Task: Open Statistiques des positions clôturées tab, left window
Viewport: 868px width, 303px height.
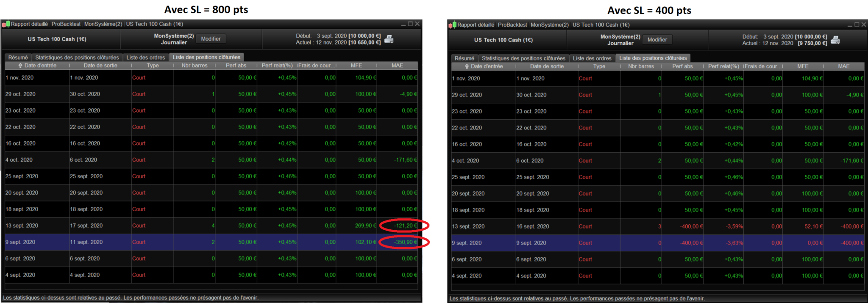Action: (77, 58)
